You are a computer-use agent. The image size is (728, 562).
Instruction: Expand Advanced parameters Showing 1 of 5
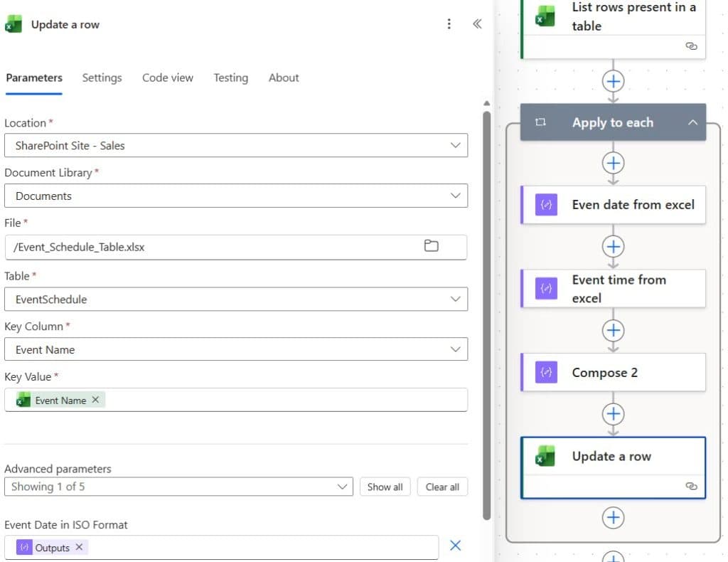[178, 487]
